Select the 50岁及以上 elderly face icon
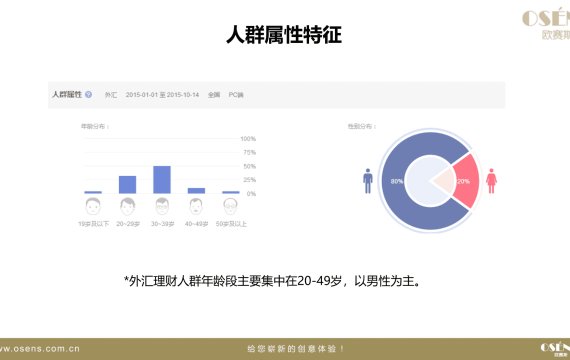Image resolution: width=570 pixels, height=360 pixels. (231, 206)
